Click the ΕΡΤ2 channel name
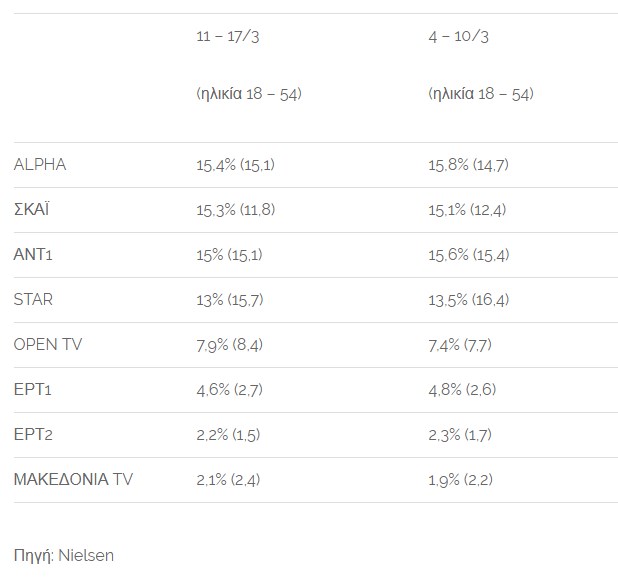Screen dimensions: 618x586 [33, 435]
